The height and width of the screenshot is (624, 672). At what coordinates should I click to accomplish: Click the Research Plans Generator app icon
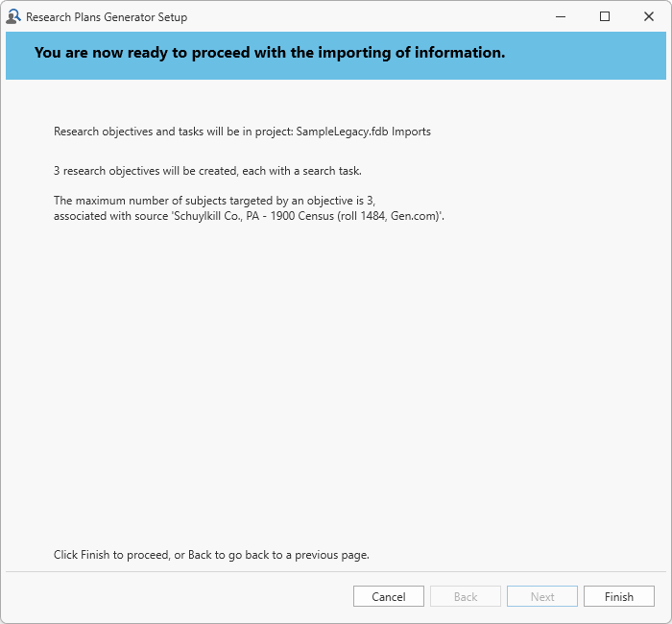[x=13, y=16]
